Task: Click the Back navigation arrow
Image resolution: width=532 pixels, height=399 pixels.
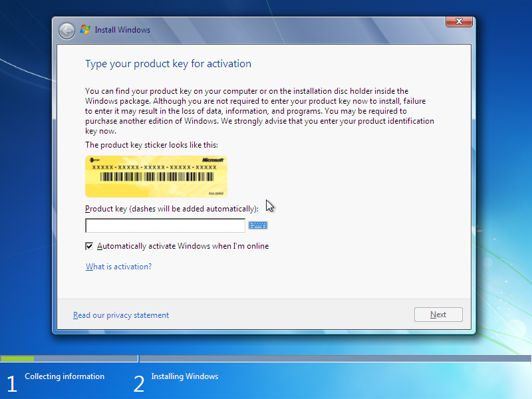Action: (66, 30)
